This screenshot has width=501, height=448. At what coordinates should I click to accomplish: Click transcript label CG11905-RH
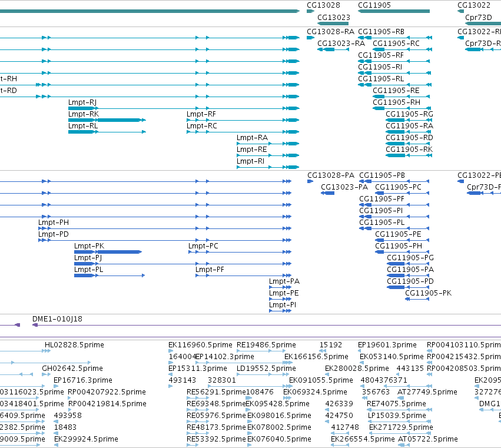(396, 102)
